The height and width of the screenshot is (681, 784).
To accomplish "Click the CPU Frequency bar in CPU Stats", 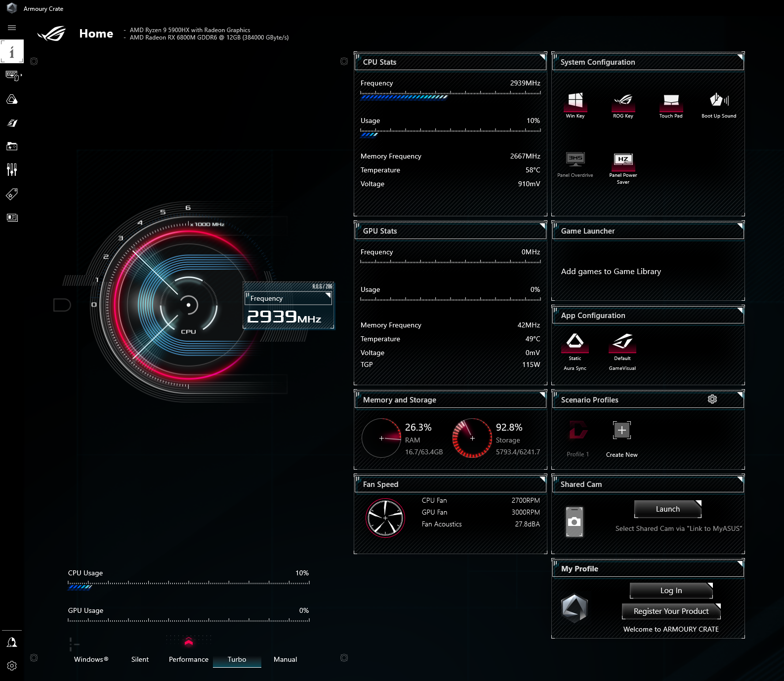I will coord(451,95).
